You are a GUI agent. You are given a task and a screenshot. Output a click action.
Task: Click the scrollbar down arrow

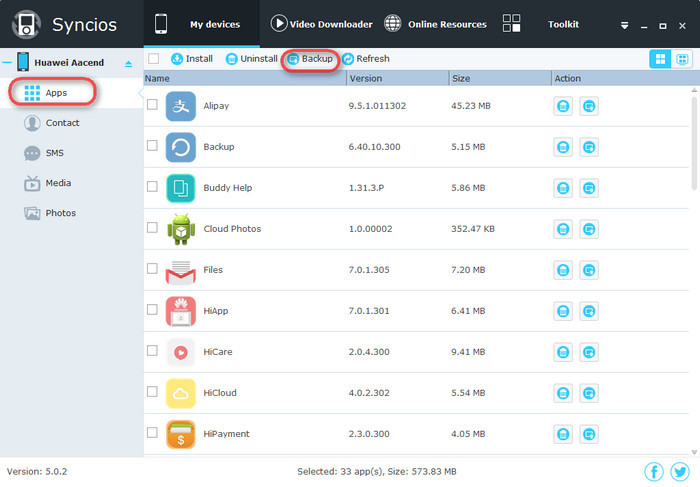(694, 452)
